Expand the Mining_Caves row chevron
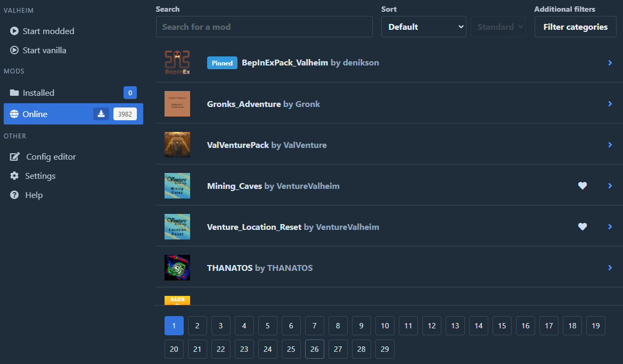 (x=610, y=186)
